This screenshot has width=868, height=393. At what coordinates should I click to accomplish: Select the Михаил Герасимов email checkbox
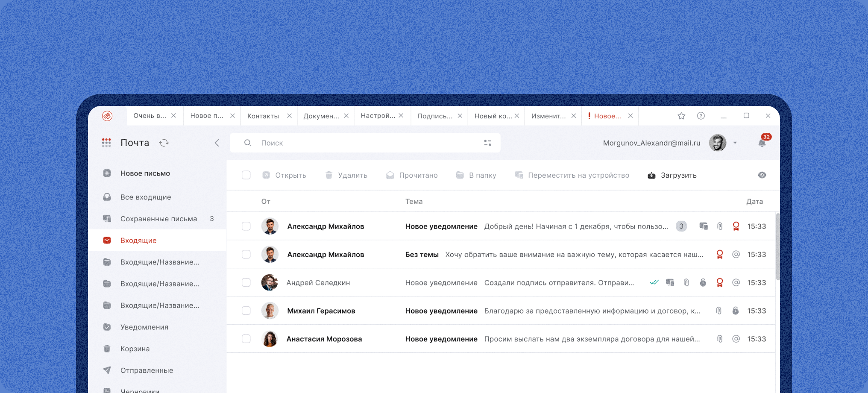[246, 311]
